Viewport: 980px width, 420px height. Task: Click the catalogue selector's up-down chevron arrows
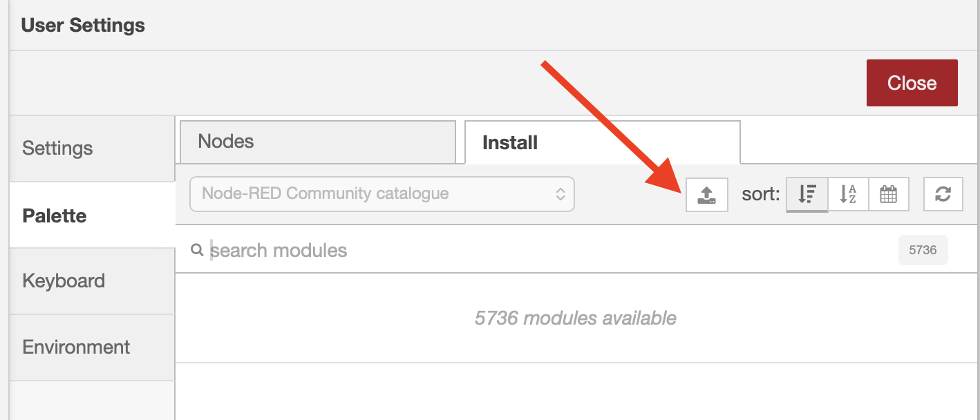(x=560, y=194)
